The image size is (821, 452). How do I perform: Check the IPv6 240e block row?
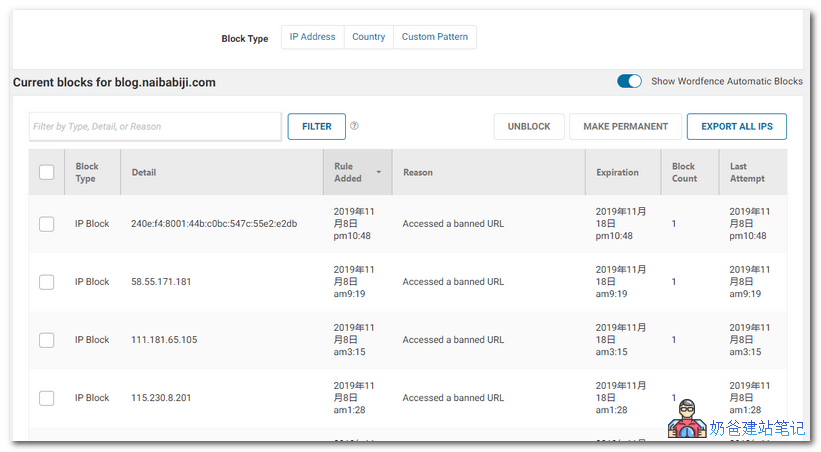(x=47, y=224)
